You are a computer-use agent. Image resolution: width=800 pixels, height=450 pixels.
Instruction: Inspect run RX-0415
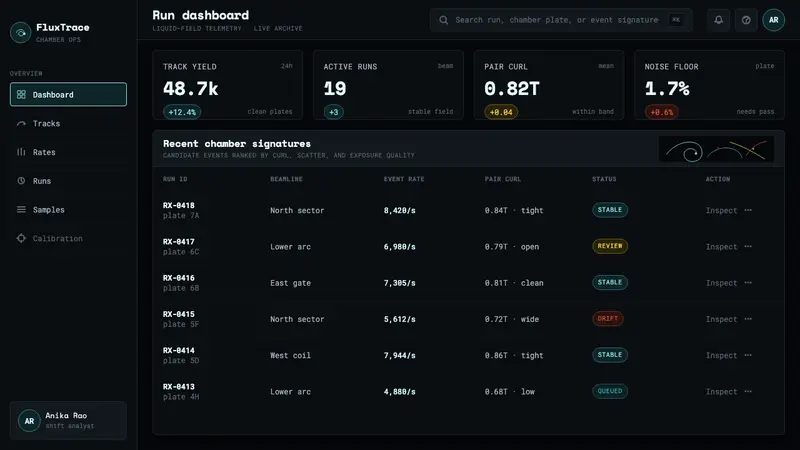click(721, 319)
